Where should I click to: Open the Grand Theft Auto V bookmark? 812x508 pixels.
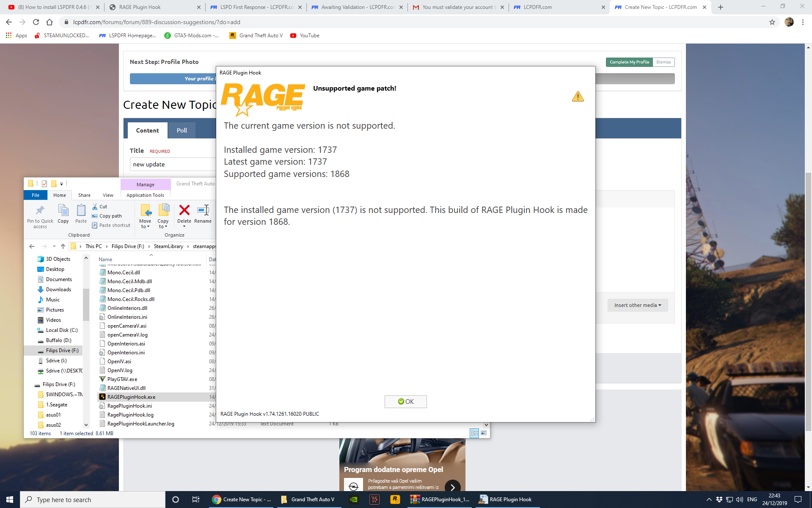[256, 36]
